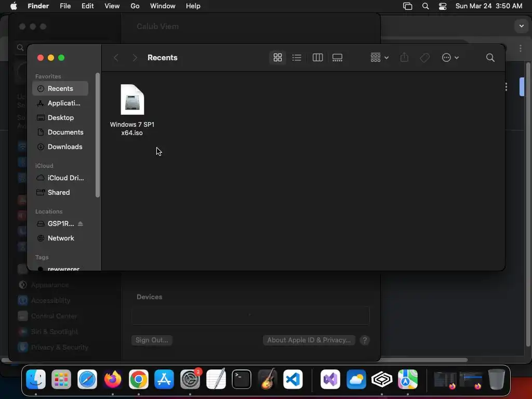Image resolution: width=532 pixels, height=399 pixels.
Task: Open Desktop in the Finder sidebar
Action: coord(60,118)
